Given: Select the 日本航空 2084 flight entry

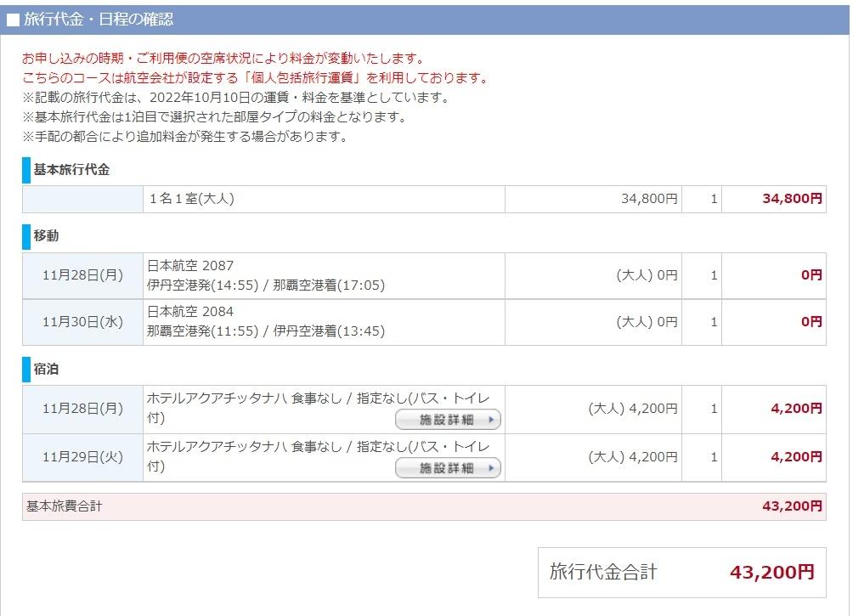Looking at the screenshot, I should click(190, 312).
